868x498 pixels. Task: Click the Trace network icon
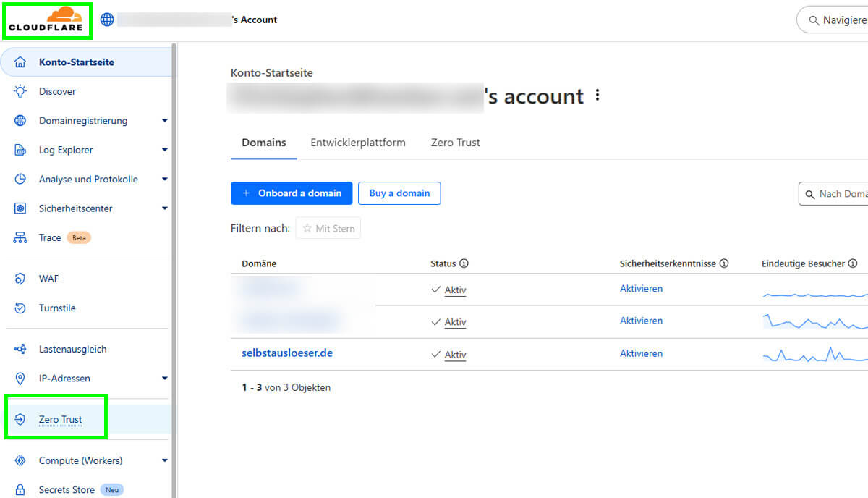pyautogui.click(x=20, y=237)
